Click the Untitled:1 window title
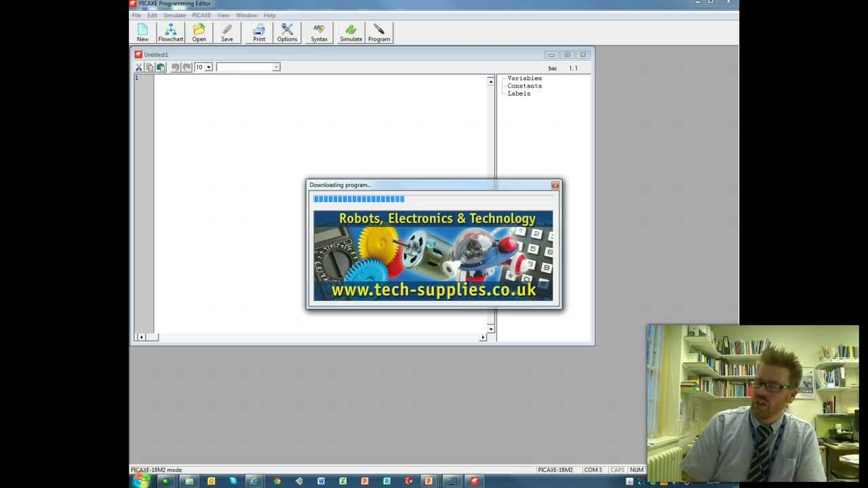The width and height of the screenshot is (868, 488). click(x=156, y=55)
